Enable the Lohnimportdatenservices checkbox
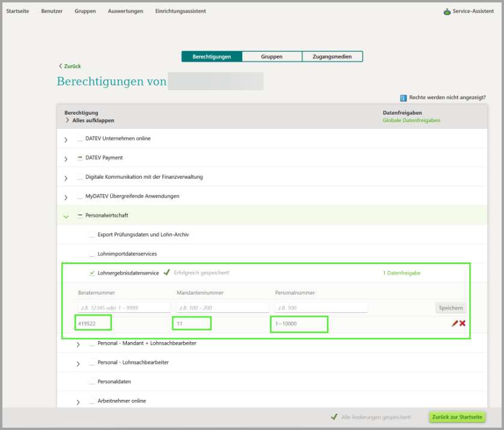 tap(92, 254)
